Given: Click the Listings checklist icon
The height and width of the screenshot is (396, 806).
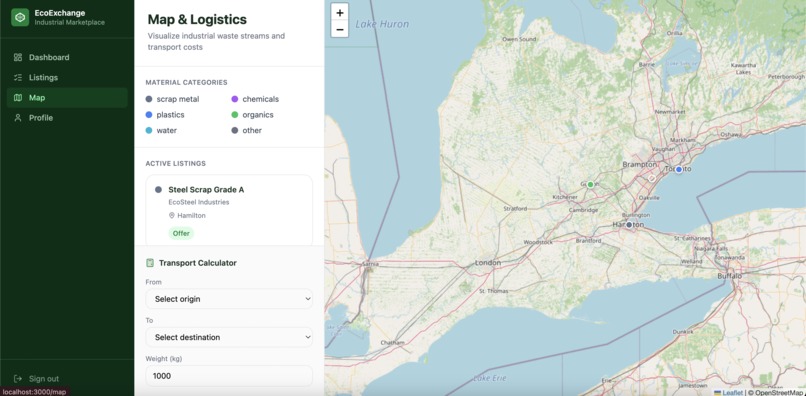Looking at the screenshot, I should tap(18, 77).
